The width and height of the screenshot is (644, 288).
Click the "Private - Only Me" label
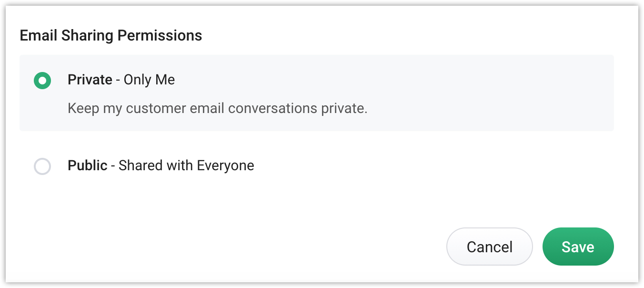tap(121, 80)
